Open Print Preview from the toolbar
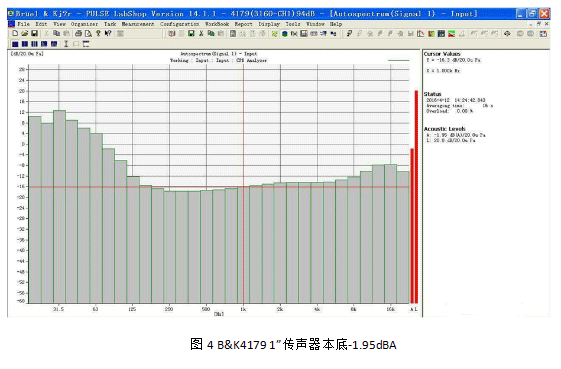 (88, 33)
